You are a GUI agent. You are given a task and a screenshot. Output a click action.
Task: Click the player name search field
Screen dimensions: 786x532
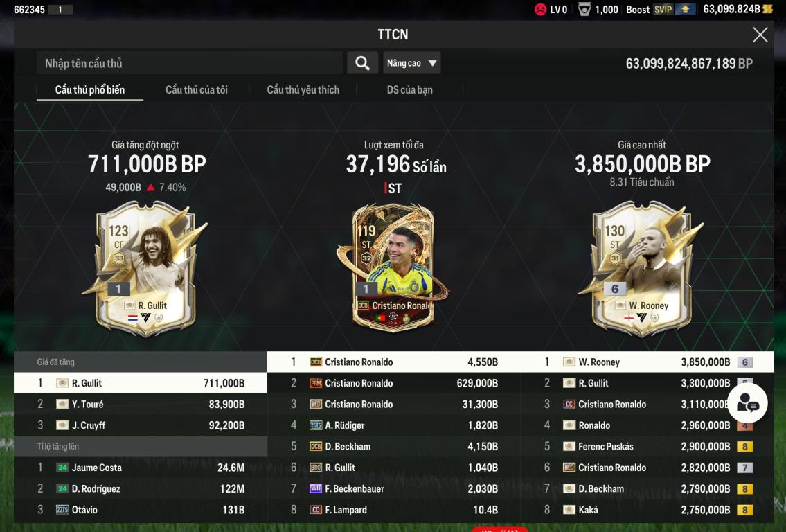[x=190, y=63]
